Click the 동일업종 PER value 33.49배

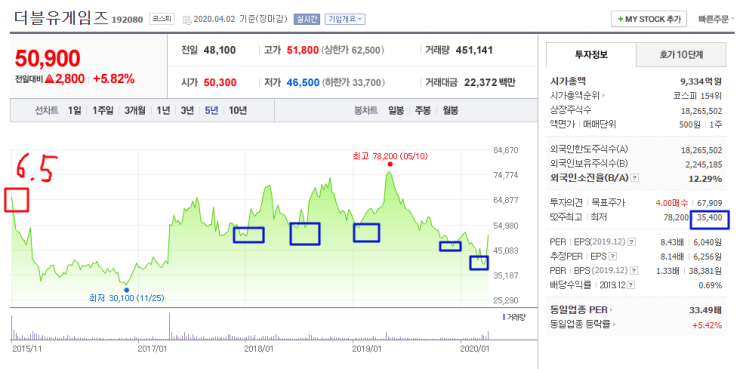click(705, 311)
